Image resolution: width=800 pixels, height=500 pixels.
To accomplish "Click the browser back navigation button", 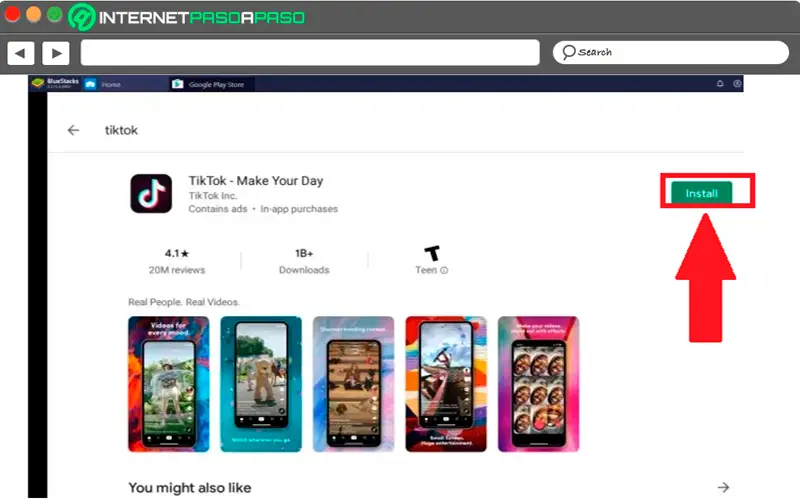I will [x=20, y=53].
